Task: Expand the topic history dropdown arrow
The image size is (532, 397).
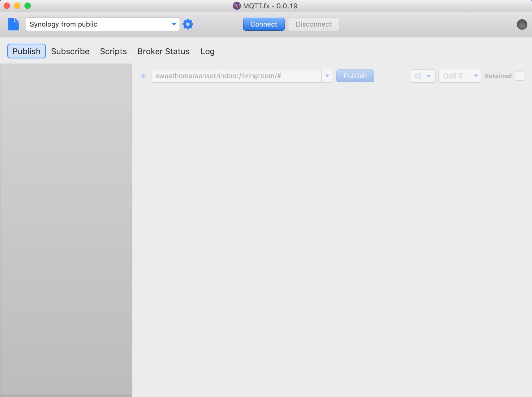Action: [327, 76]
